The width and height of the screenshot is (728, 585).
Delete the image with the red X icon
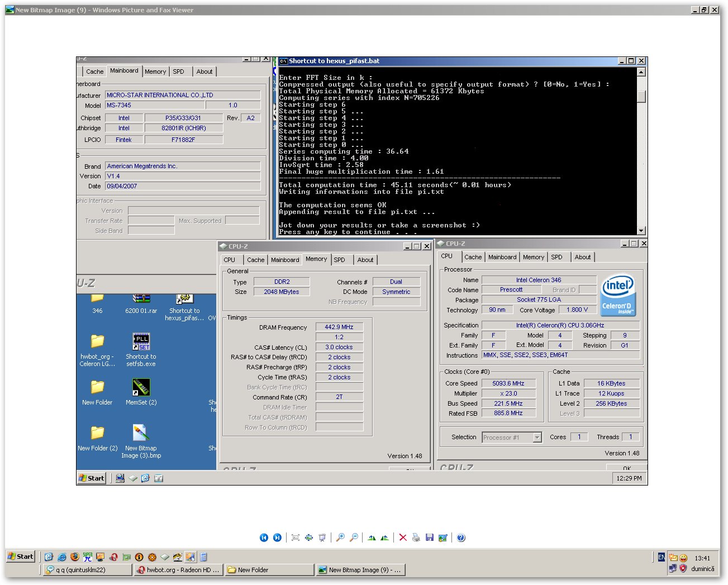pos(403,538)
